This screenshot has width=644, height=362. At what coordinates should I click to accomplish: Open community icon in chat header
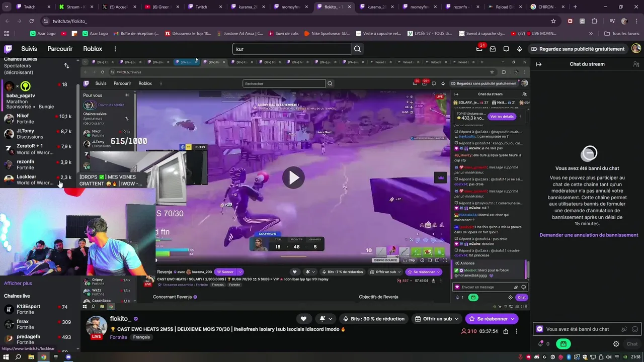[x=635, y=64]
